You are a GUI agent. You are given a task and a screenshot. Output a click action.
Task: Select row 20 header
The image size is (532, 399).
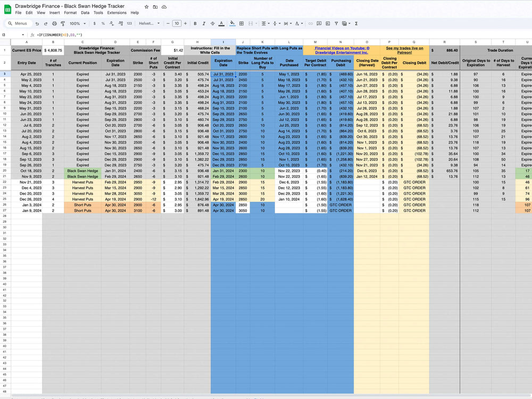tap(5, 171)
